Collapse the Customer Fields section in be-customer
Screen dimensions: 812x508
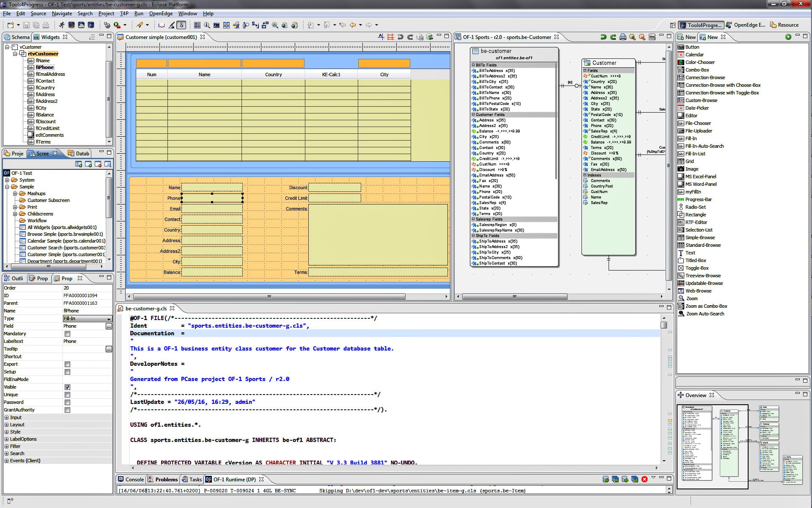[473, 114]
